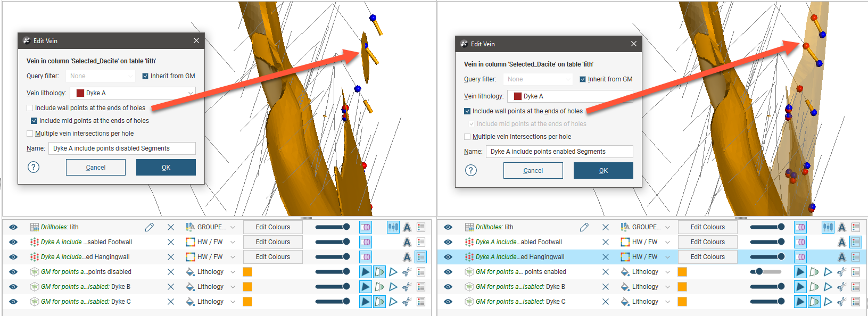Screen dimensions: 868x316
Task: Close the 'points disabled Segments' Edit Vein dialog
Action: tap(196, 40)
